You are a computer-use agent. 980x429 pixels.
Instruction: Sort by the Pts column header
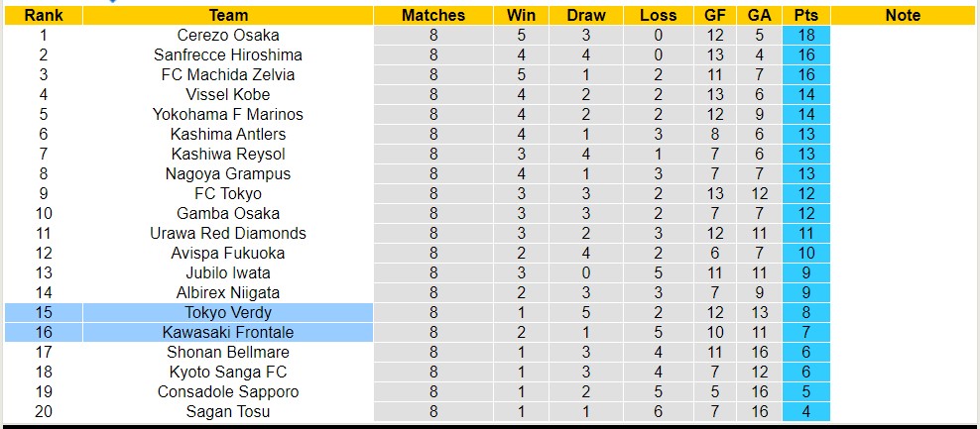pos(805,15)
